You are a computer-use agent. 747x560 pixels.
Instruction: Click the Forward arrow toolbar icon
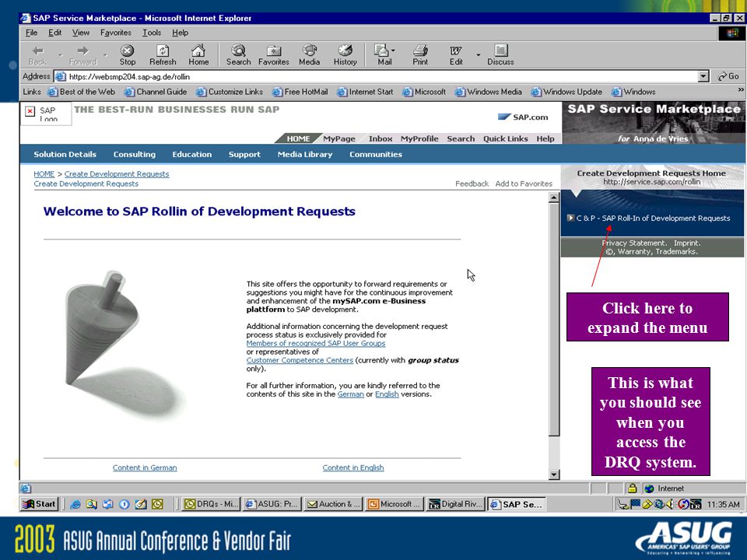[x=83, y=54]
